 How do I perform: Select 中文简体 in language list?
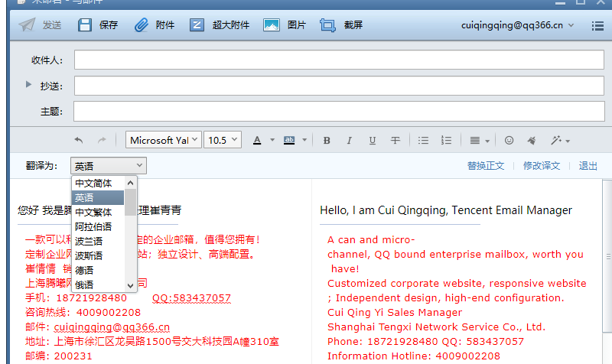point(98,184)
